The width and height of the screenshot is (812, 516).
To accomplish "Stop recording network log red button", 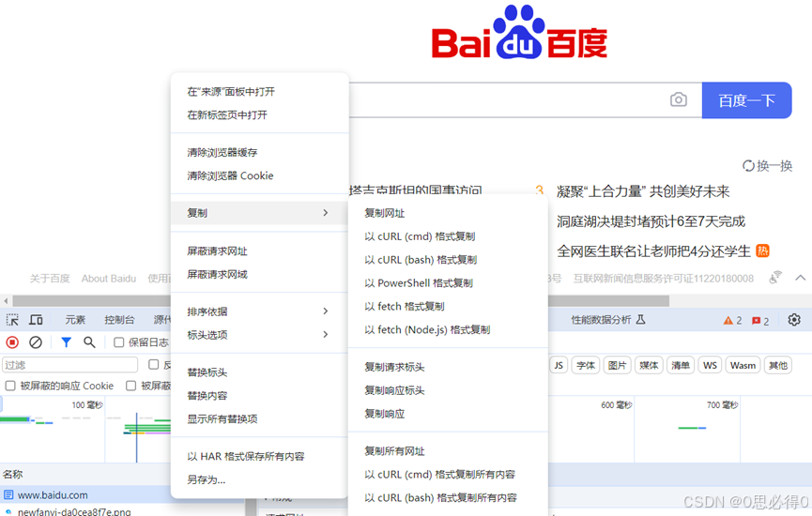I will pos(12,342).
